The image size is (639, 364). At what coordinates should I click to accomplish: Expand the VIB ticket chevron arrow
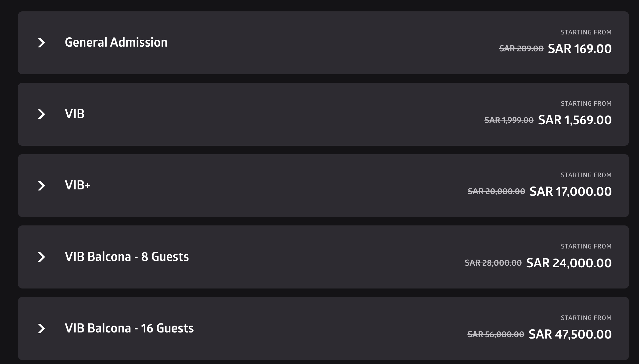(x=41, y=114)
